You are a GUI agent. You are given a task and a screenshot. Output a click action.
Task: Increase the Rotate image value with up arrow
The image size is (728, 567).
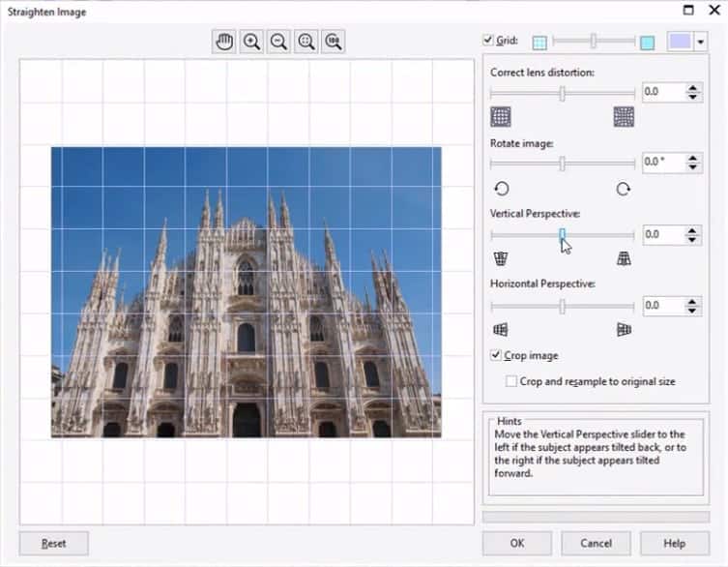(693, 158)
